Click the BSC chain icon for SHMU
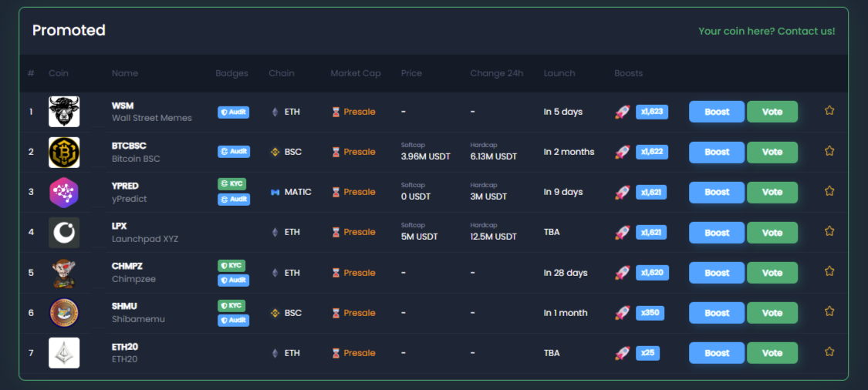This screenshot has height=390, width=868. 275,313
